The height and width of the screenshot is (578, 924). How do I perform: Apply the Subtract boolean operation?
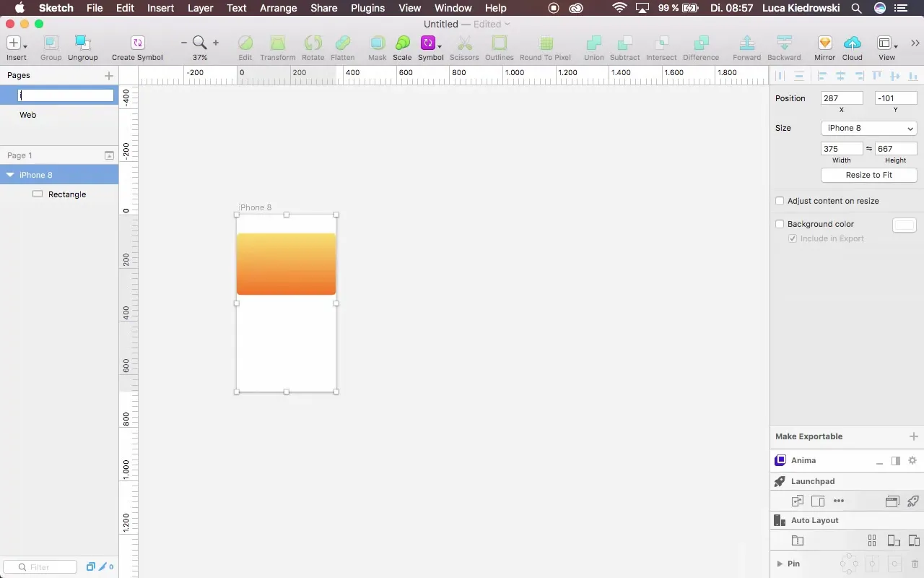click(625, 43)
